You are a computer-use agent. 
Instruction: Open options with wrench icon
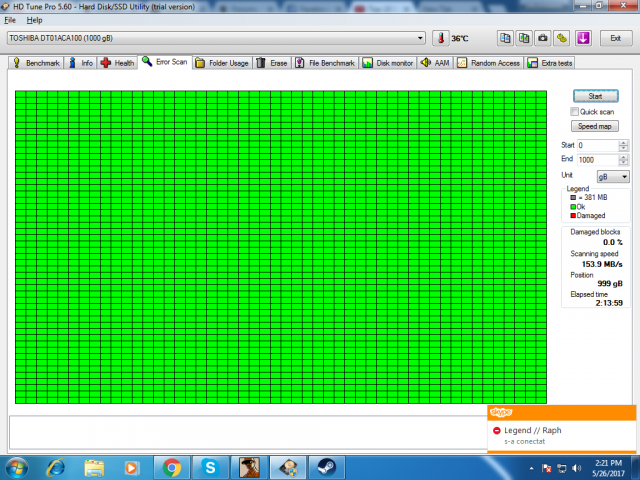pyautogui.click(x=562, y=38)
